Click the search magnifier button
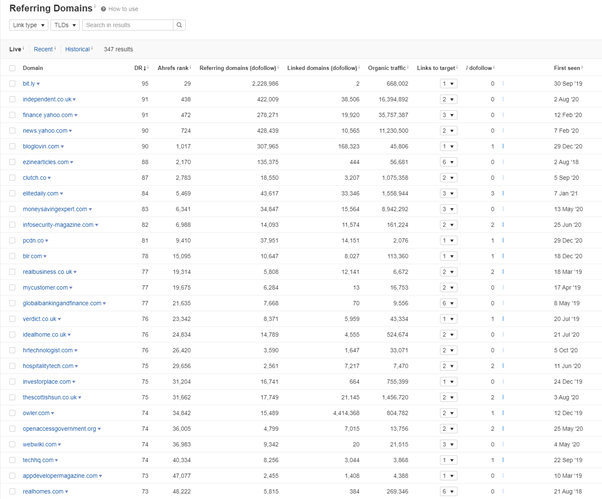602x499 pixels. coord(179,25)
